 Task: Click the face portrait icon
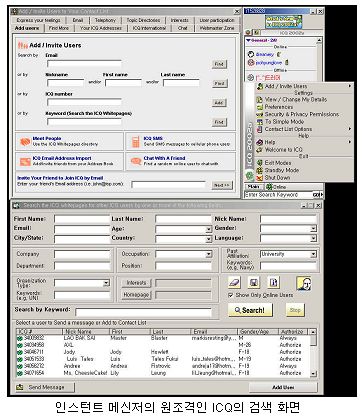304,283
